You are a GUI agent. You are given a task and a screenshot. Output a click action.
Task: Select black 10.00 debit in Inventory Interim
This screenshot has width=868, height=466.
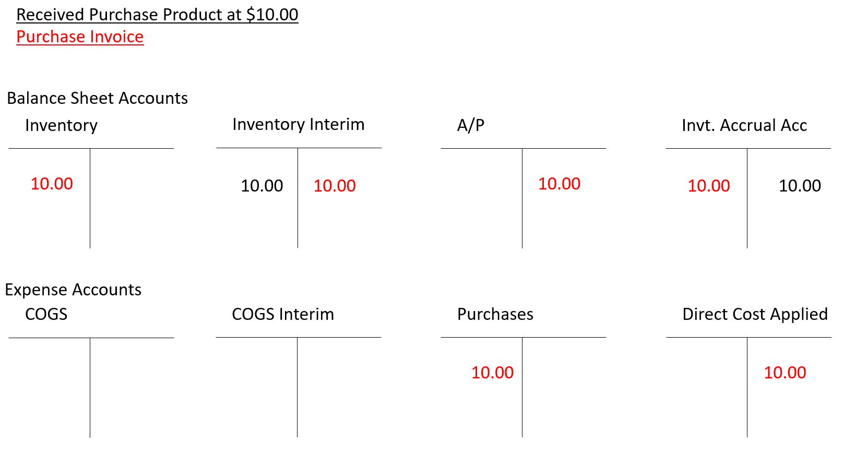pos(261,186)
